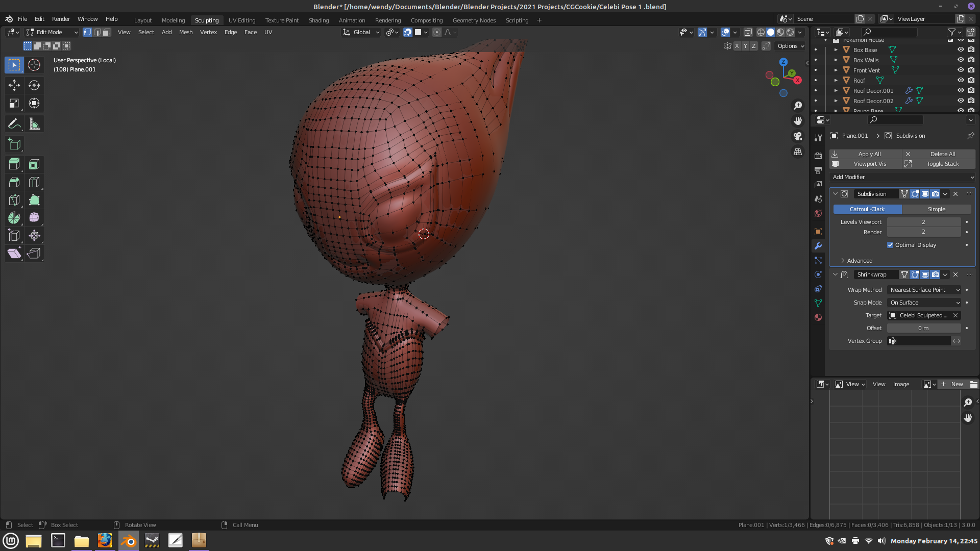Uncheck the Optimal Display checkbox
Screen dimensions: 980x551
pos(890,245)
